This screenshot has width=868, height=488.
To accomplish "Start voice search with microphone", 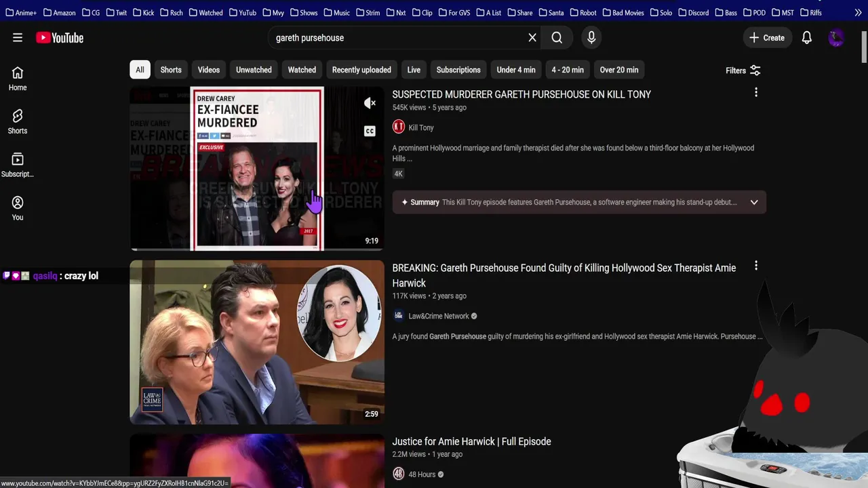I will (591, 38).
